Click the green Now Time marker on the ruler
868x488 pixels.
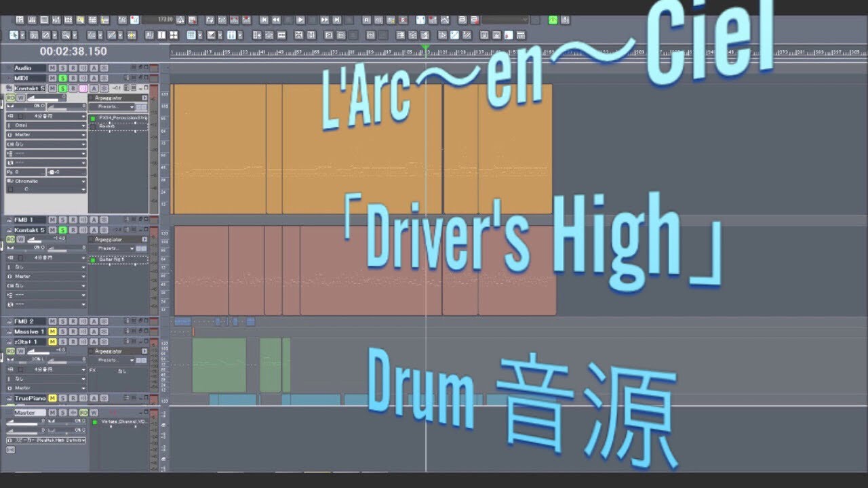pyautogui.click(x=426, y=49)
